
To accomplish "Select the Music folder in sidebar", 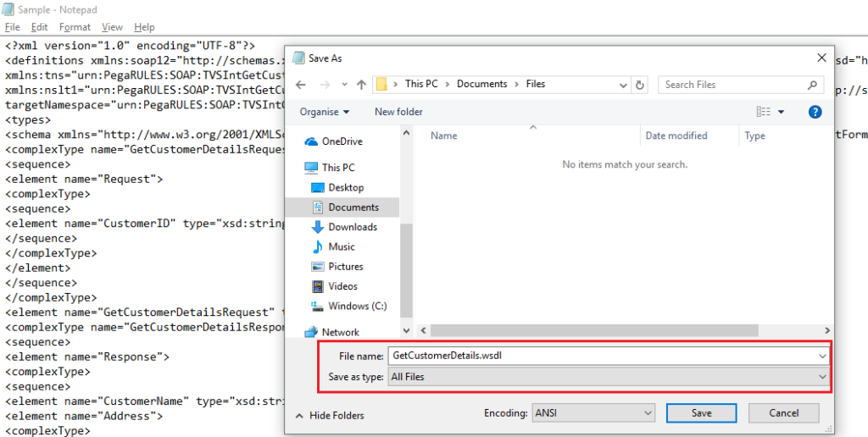I will 341,246.
